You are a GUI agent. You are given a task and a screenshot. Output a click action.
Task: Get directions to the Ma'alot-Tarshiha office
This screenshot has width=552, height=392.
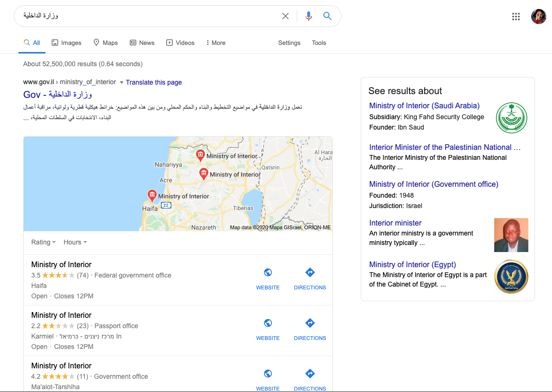[x=310, y=380]
